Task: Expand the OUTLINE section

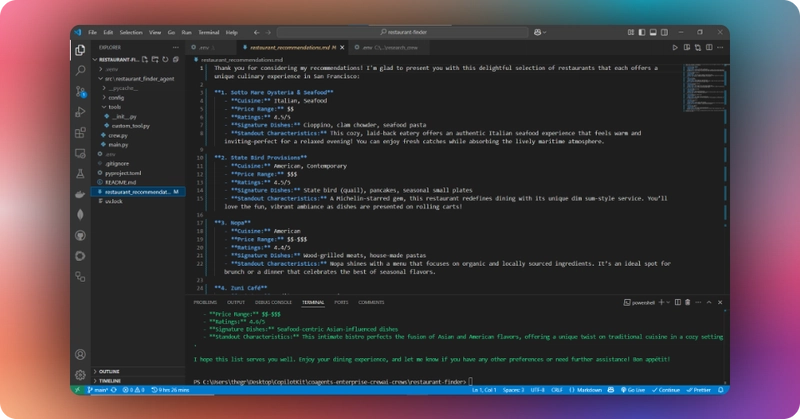Action: [108, 372]
